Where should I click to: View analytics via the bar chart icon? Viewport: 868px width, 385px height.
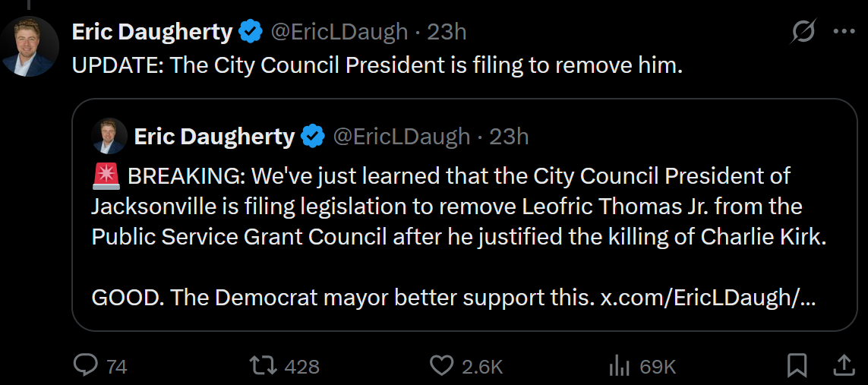tap(618, 366)
